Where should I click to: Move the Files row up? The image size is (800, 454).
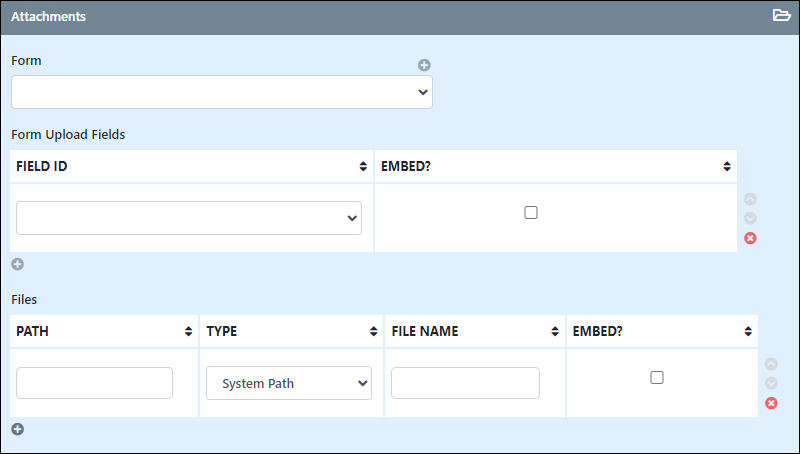tap(771, 364)
